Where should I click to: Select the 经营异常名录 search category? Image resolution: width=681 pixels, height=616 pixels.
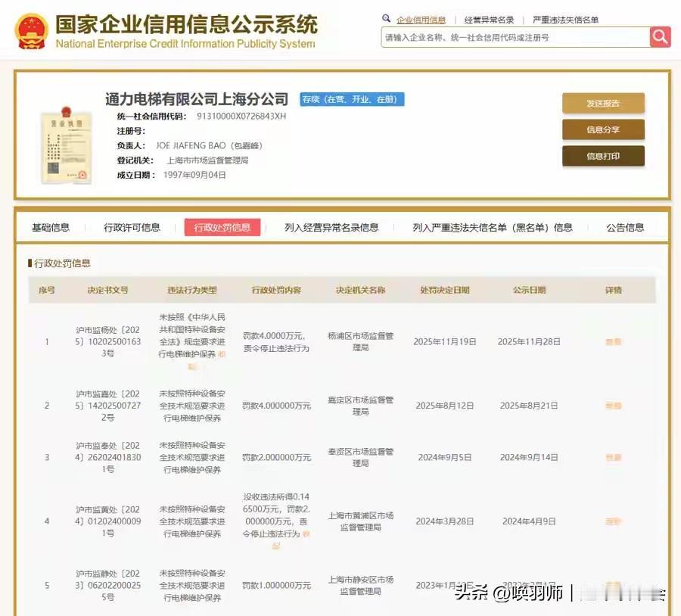point(489,20)
